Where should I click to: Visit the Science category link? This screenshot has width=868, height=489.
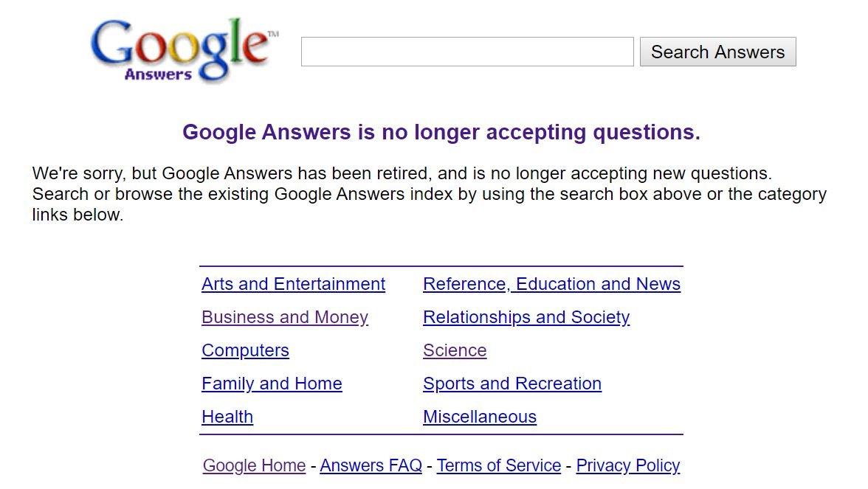(455, 350)
